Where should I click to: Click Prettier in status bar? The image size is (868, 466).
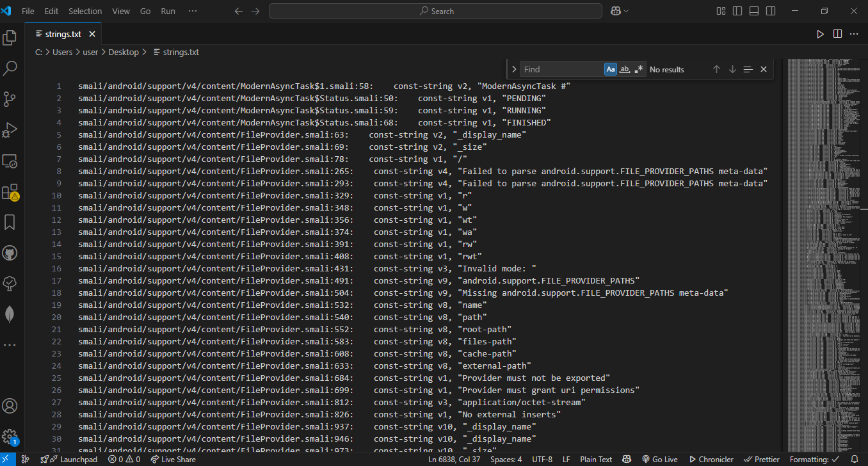point(760,460)
